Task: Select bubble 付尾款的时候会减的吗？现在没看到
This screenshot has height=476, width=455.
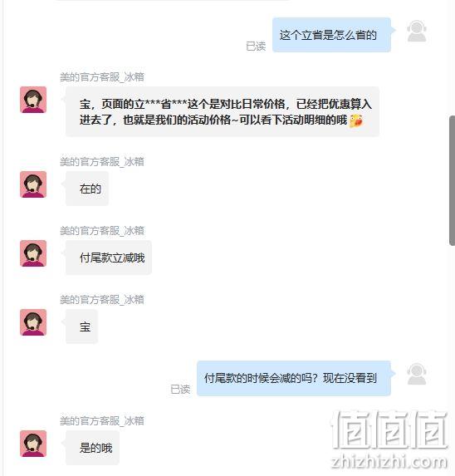Action: click(294, 378)
